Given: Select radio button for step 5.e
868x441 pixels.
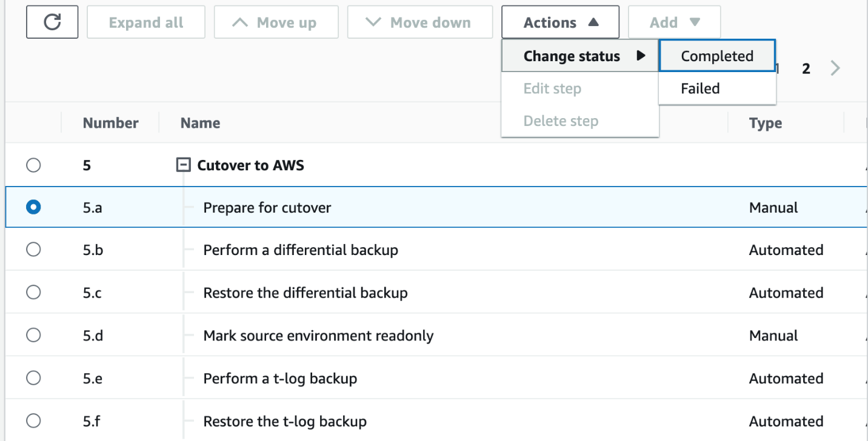Looking at the screenshot, I should coord(33,378).
